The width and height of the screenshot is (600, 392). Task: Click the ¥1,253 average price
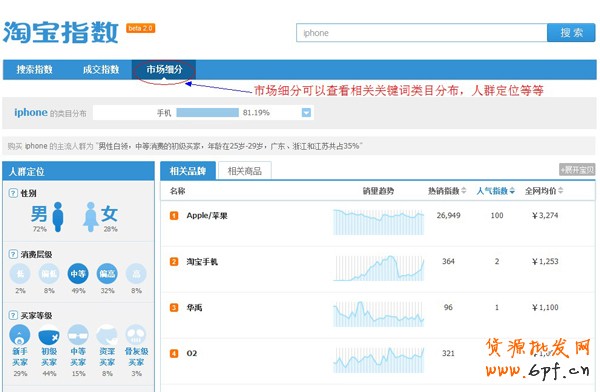[x=545, y=261]
